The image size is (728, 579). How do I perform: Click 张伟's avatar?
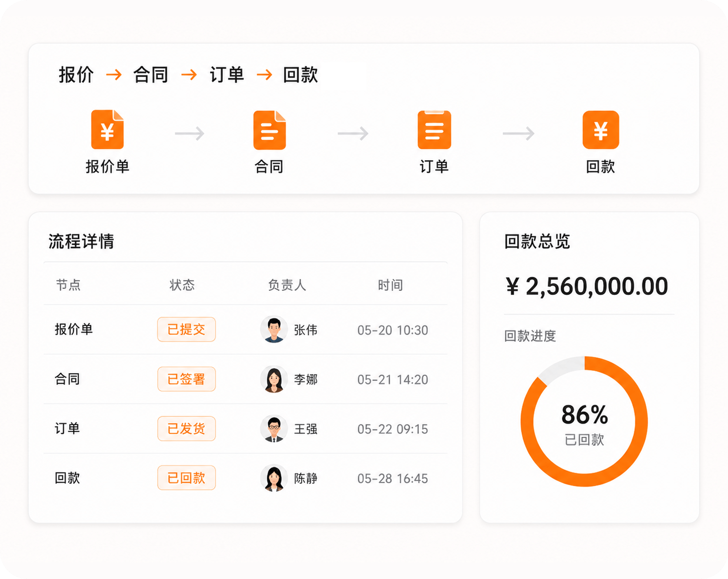[x=274, y=329]
